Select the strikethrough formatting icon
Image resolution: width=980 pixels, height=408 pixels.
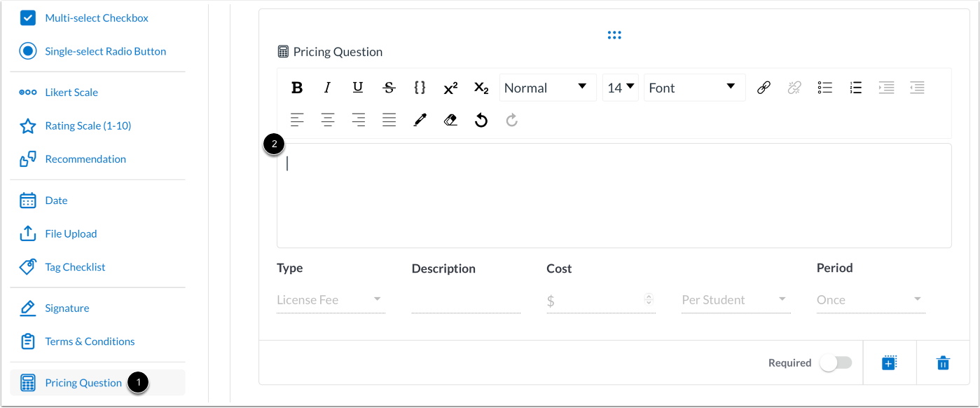pos(389,87)
